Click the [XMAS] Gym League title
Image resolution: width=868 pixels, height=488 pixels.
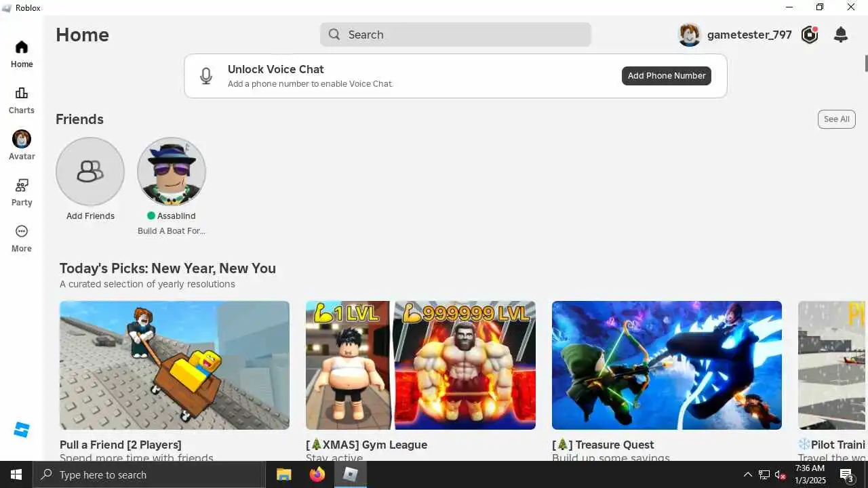[x=366, y=445]
